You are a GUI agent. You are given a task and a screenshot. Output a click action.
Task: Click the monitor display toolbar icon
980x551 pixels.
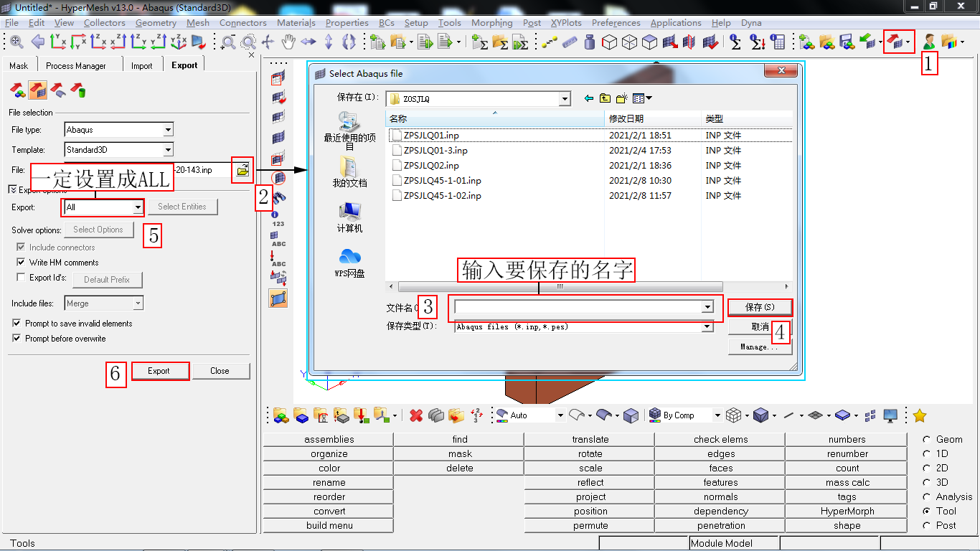[x=890, y=415]
